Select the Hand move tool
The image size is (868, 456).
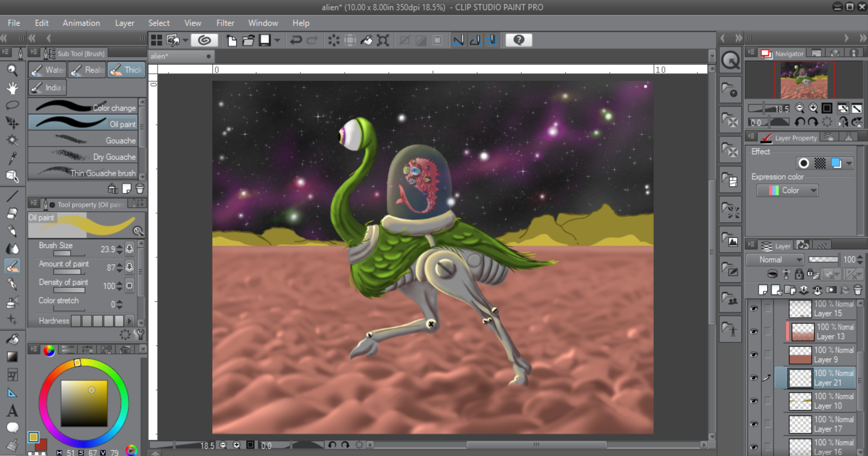click(x=12, y=87)
